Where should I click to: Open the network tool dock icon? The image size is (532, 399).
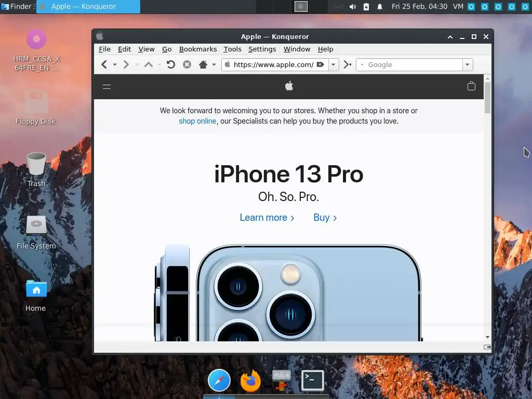point(281,380)
